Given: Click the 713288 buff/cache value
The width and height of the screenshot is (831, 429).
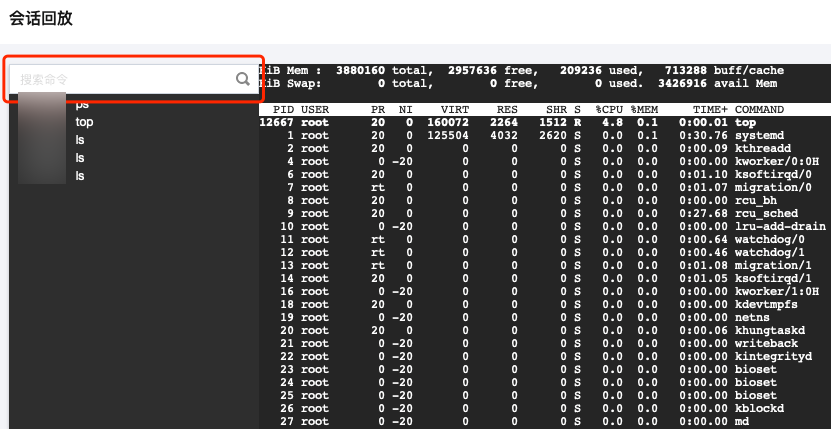Looking at the screenshot, I should pos(686,71).
